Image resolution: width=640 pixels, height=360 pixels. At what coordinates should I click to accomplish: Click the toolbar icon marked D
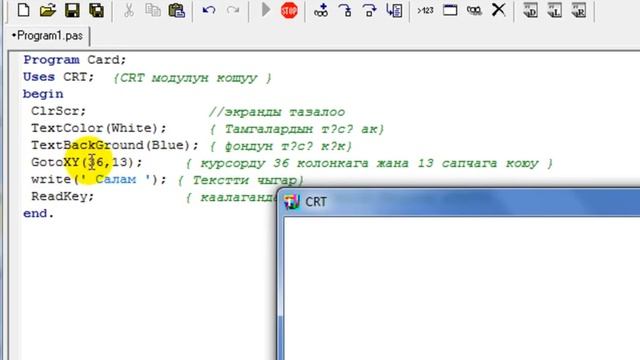pyautogui.click(x=531, y=11)
